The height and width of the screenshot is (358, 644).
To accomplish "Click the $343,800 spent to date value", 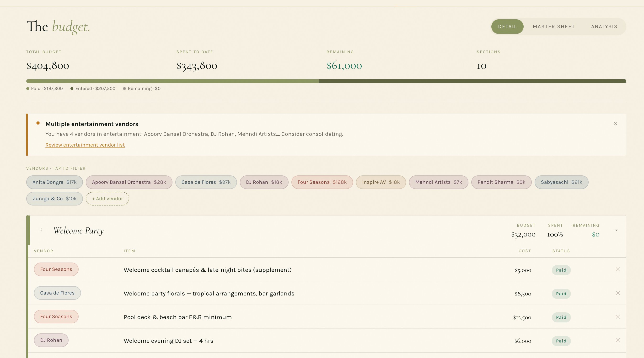I will coord(197,66).
